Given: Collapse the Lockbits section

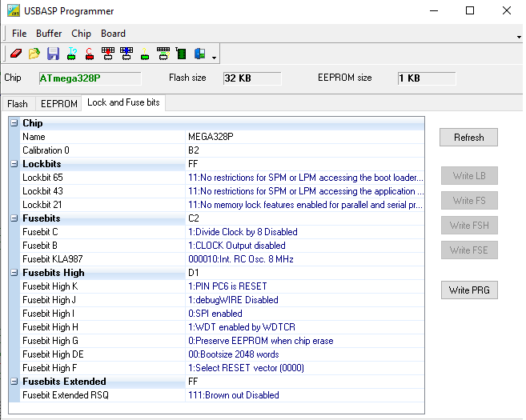Looking at the screenshot, I should (14, 164).
